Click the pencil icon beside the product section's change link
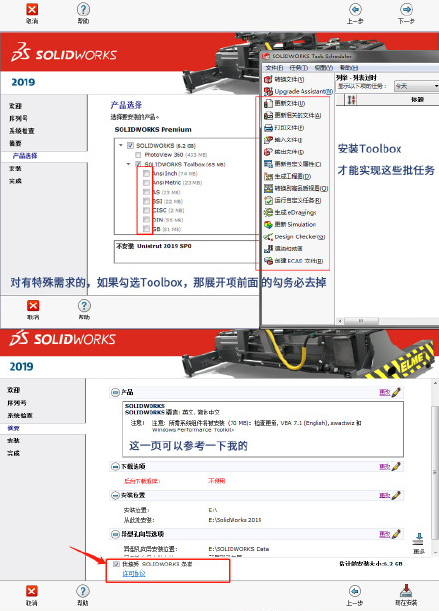The height and width of the screenshot is (611, 439). [x=396, y=392]
